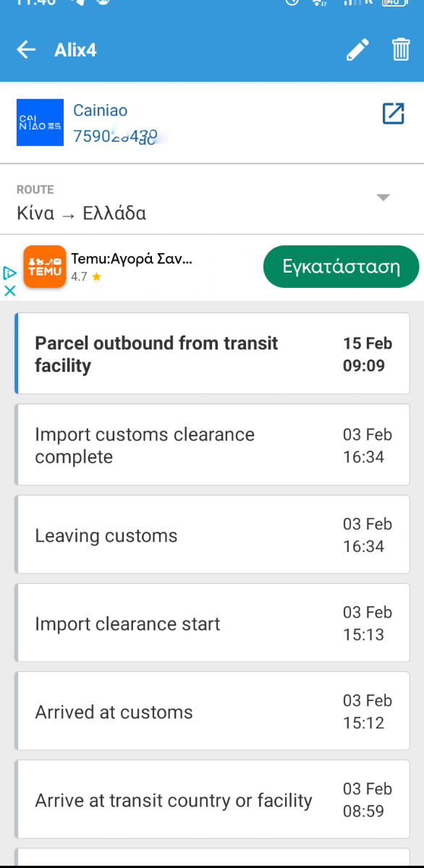424x868 pixels.
Task: Open ad info triangle icon
Action: pyautogui.click(x=9, y=273)
